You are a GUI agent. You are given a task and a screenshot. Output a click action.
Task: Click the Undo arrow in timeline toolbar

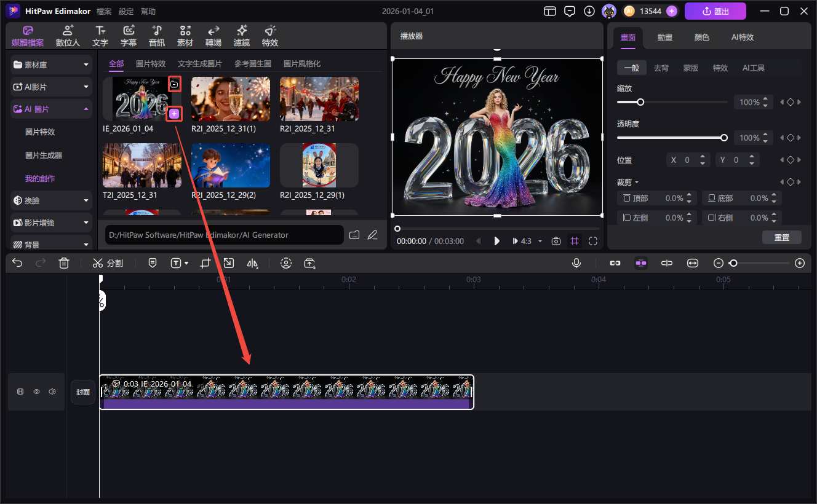17,263
